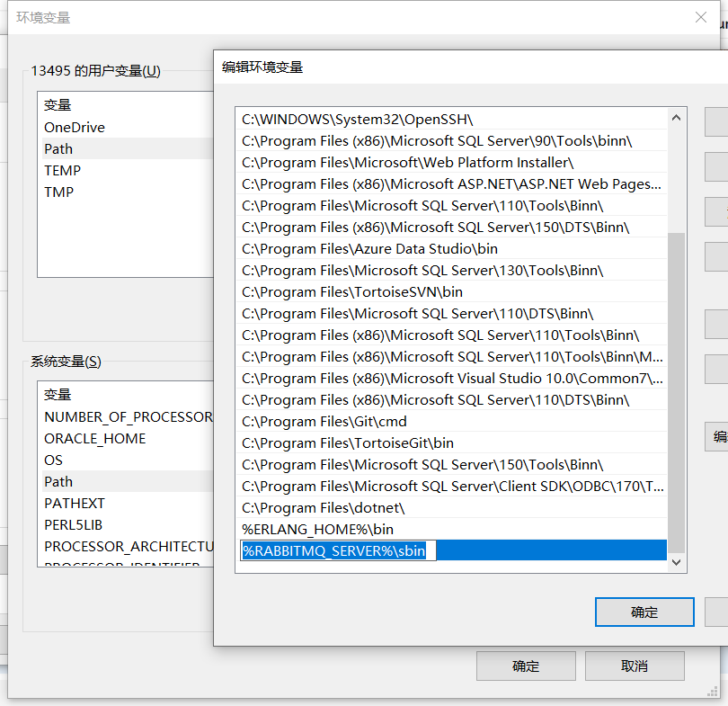The image size is (728, 706).
Task: Select C:\WINDOWS\System32\OpenSSH\ entry
Action: [x=451, y=120]
